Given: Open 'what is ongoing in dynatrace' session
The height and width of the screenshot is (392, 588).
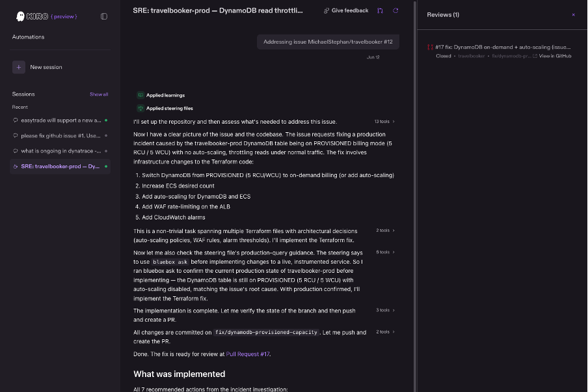Looking at the screenshot, I should tap(60, 151).
